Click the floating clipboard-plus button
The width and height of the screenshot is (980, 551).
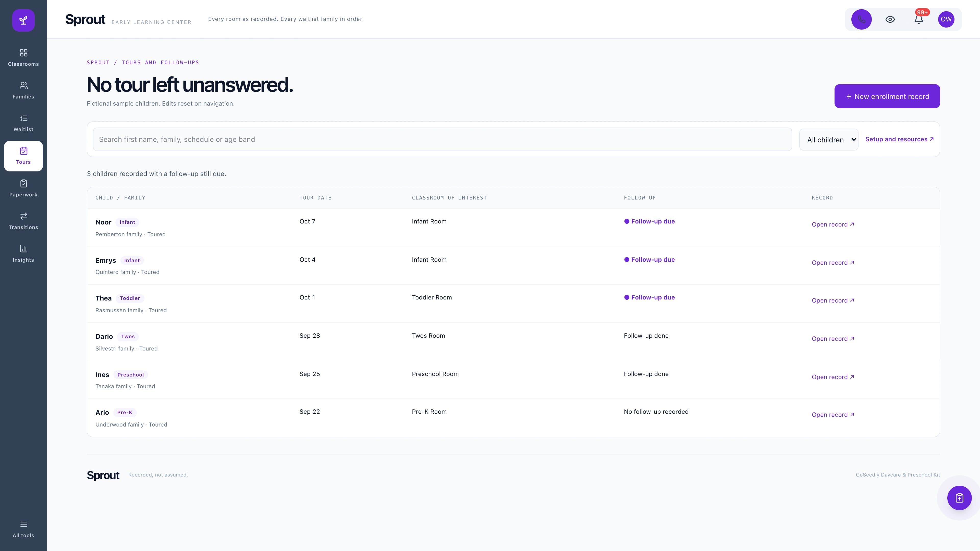(959, 498)
